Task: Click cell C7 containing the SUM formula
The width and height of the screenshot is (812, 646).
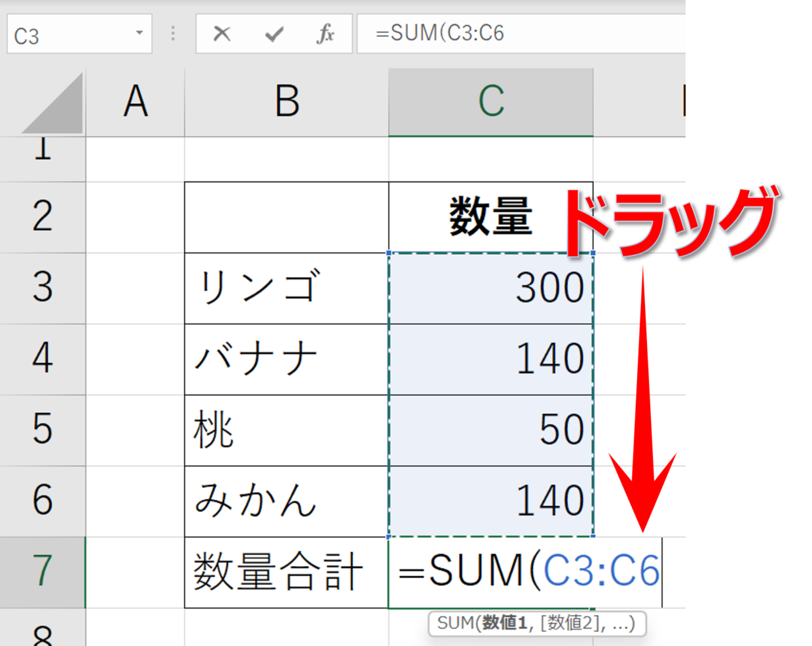Action: (x=525, y=572)
